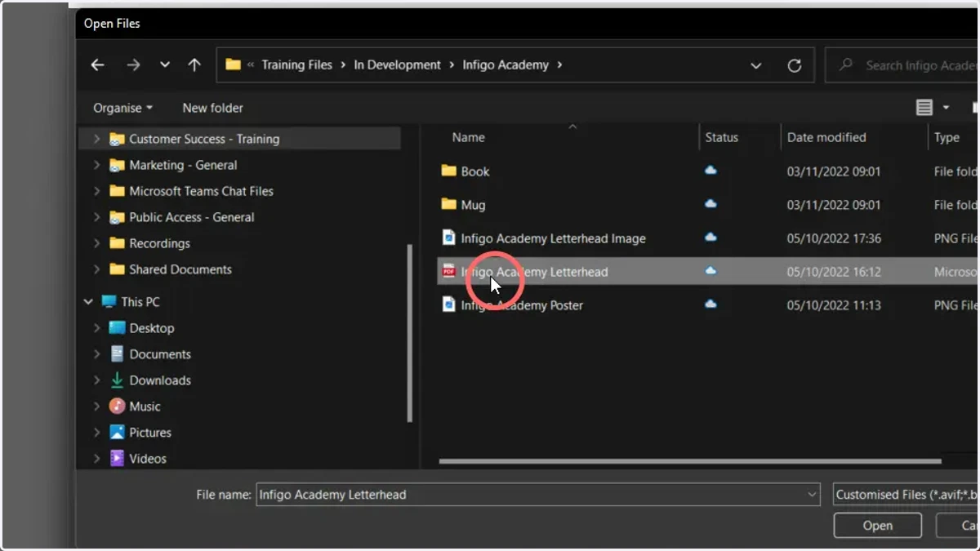Open the Customised Files type dropdown
980x551 pixels.
[906, 494]
